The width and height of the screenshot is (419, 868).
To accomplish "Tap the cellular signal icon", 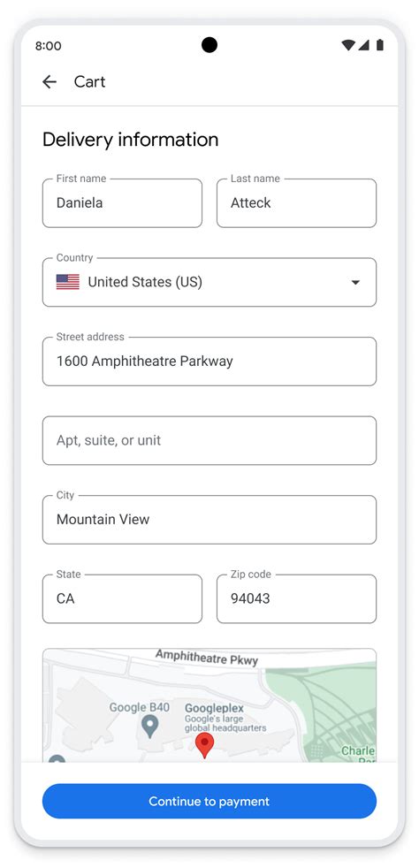I will tap(363, 45).
